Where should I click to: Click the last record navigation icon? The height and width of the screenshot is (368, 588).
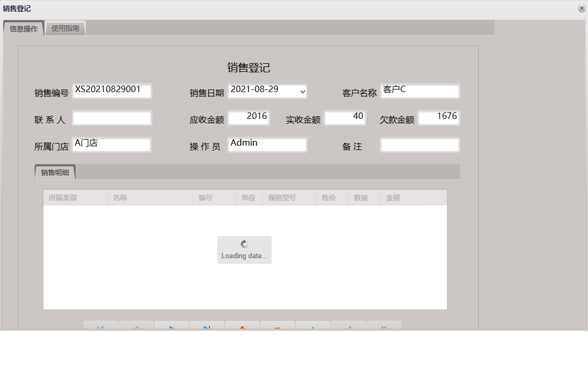coord(207,326)
